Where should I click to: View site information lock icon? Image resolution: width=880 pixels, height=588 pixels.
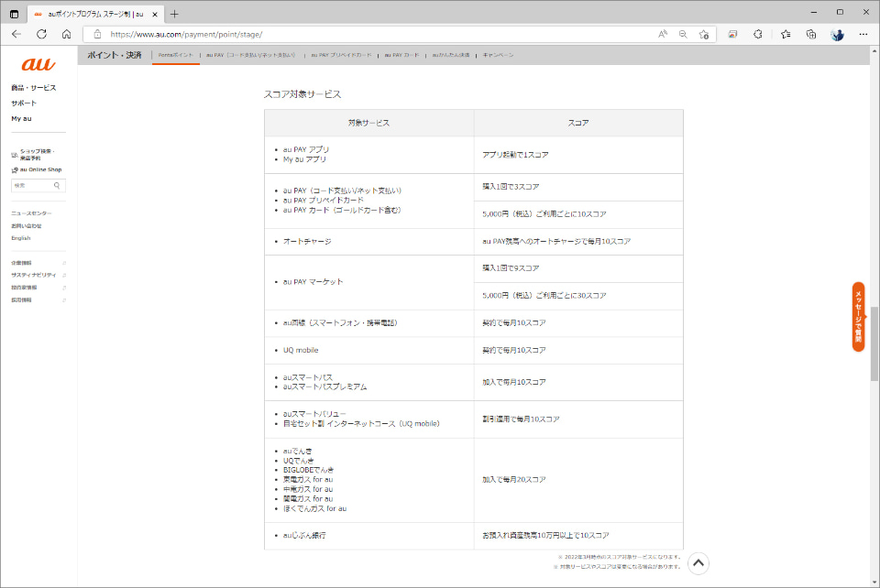click(97, 34)
